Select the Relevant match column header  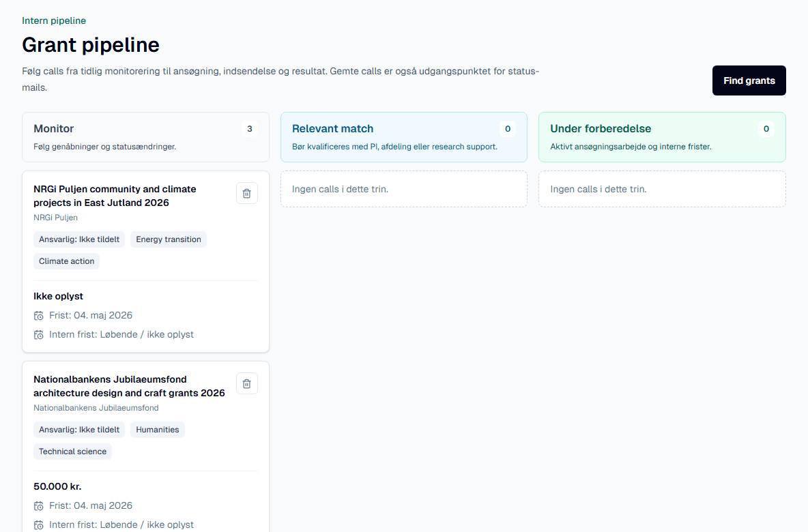coord(403,137)
